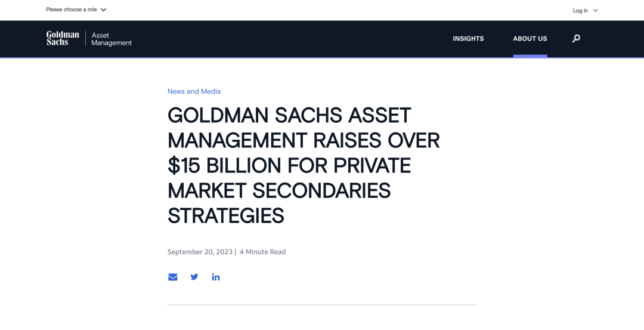This screenshot has width=644, height=330.
Task: Follow the News and Media breadcrumb link
Action: pyautogui.click(x=194, y=91)
